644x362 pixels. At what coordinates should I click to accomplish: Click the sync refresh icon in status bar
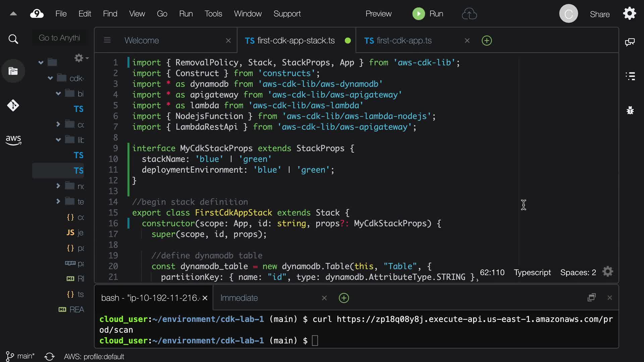(49, 356)
